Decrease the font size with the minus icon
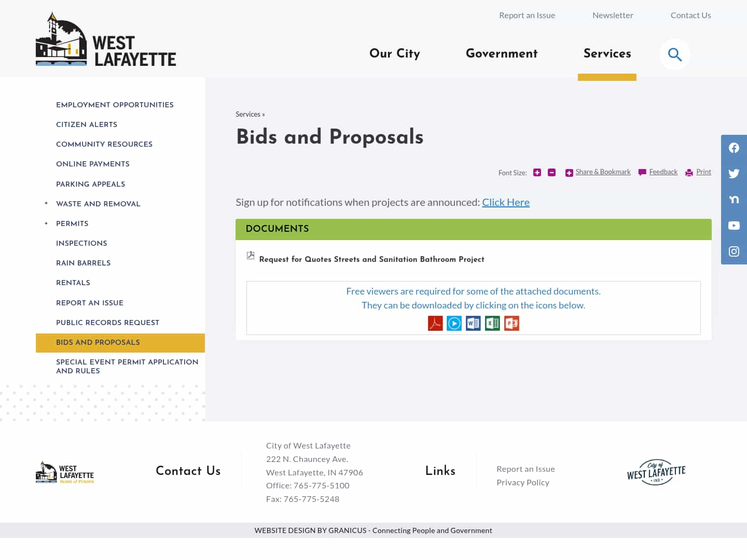The height and width of the screenshot is (560, 747). coord(551,172)
